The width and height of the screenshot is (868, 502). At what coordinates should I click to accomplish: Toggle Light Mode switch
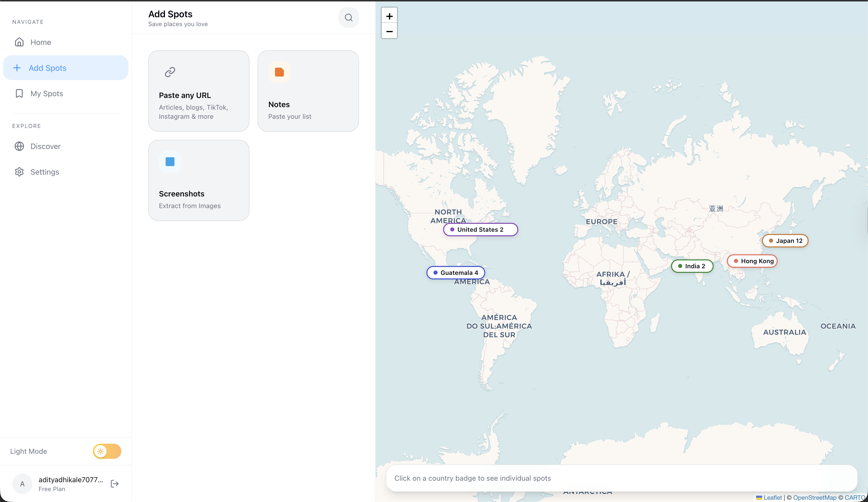(x=107, y=451)
